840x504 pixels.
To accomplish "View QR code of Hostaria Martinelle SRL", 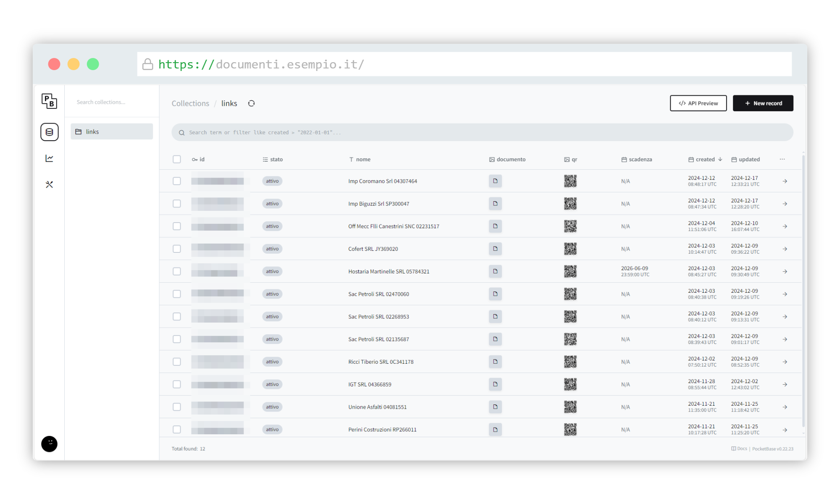I will tap(570, 271).
